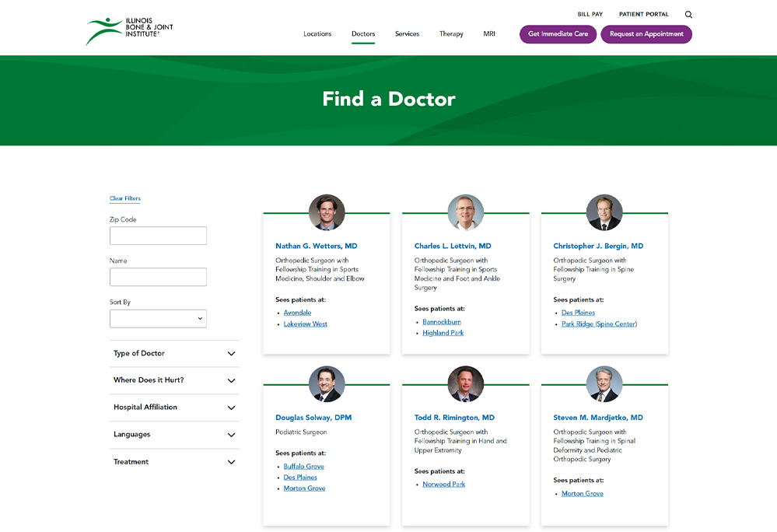The height and width of the screenshot is (532, 777).
Task: Focus the Zip Code input field
Action: pos(158,236)
